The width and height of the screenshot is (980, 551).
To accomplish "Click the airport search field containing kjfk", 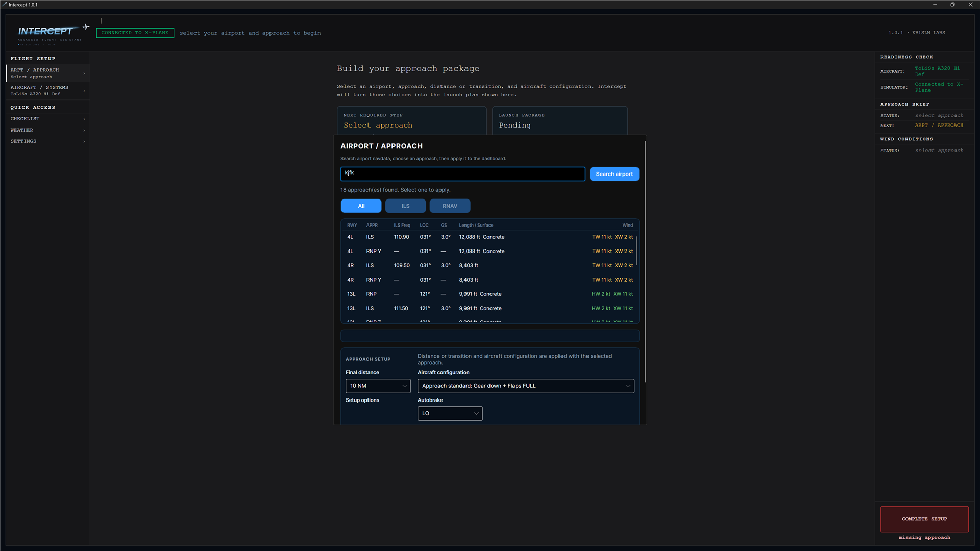I will 463,173.
